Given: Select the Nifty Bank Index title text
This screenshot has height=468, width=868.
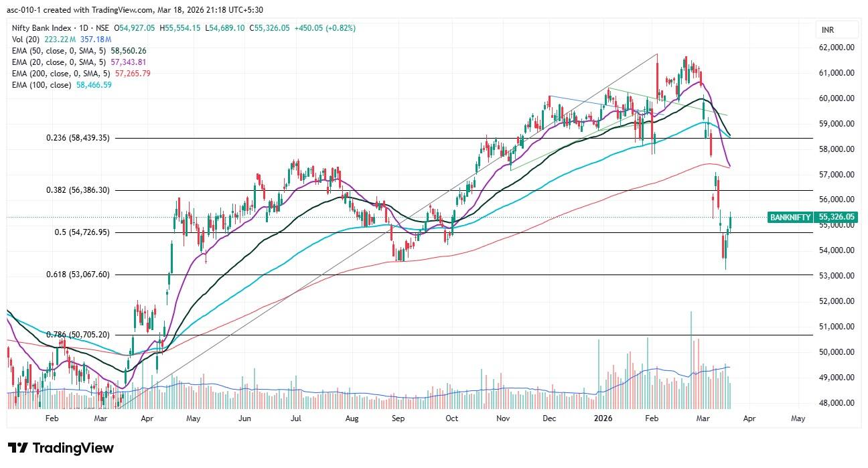Looking at the screenshot, I should point(42,28).
